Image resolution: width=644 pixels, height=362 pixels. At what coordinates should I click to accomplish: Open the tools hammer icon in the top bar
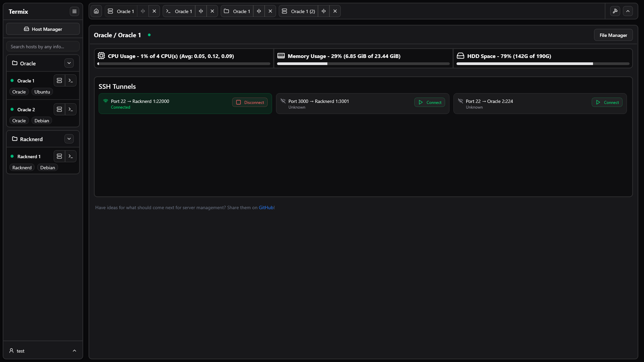(x=615, y=11)
